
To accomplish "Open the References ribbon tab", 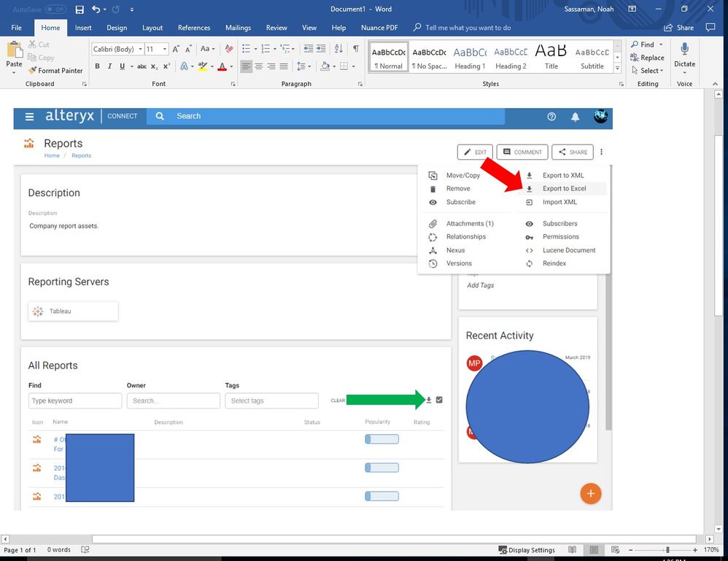I will [193, 28].
